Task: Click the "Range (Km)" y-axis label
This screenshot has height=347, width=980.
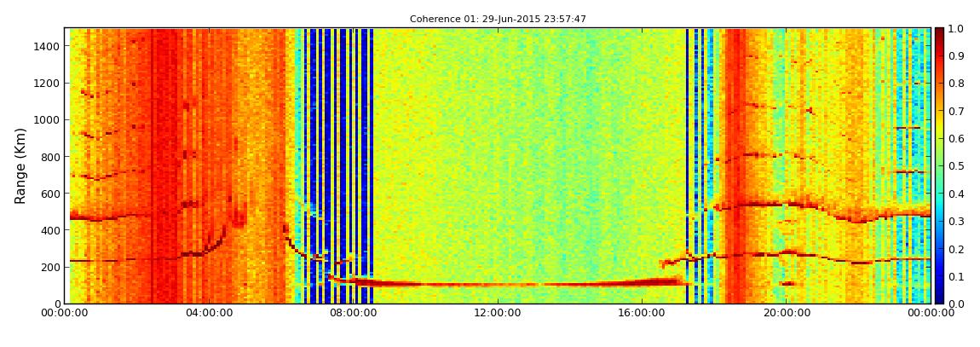Action: (20, 165)
